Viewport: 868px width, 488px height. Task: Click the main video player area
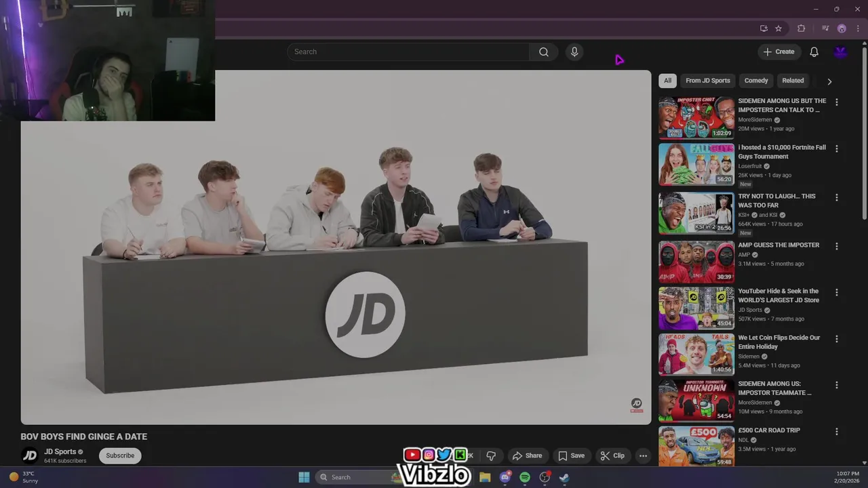[336, 247]
